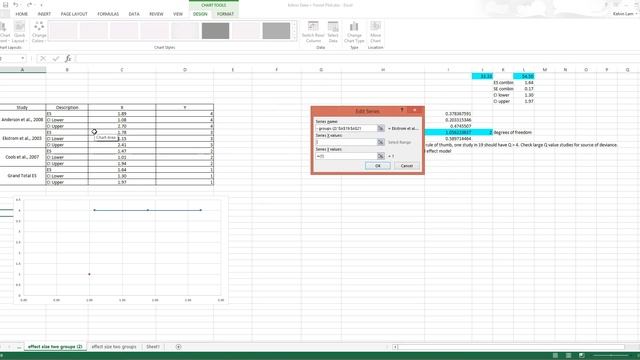Open the Change Colors palette
Screen dimensions: 640x360
39,32
